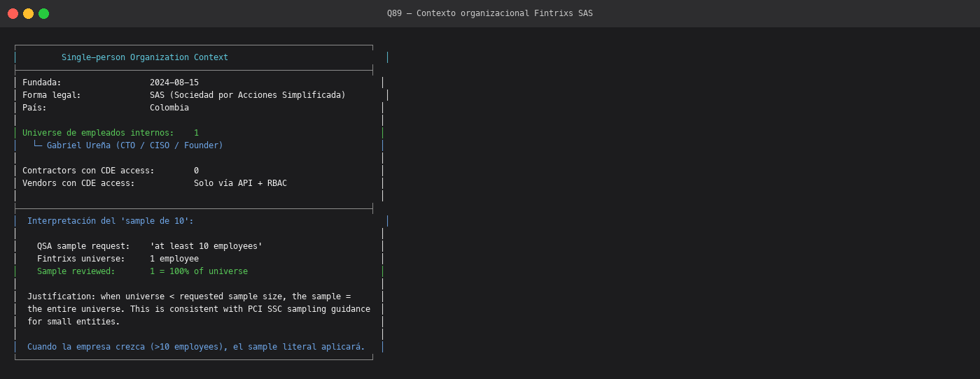980x379 pixels.
Task: Click the value '1 employee'
Action: tap(174, 259)
